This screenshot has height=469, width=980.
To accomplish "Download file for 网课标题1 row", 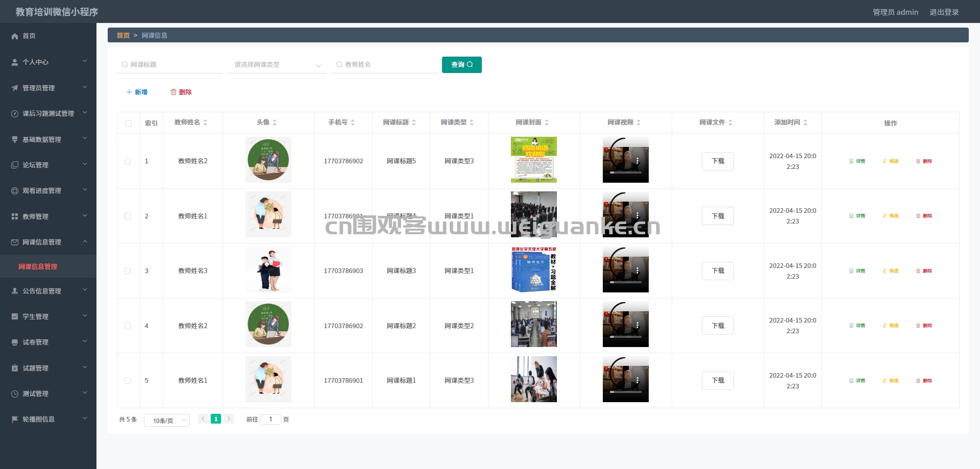I will pyautogui.click(x=718, y=381).
